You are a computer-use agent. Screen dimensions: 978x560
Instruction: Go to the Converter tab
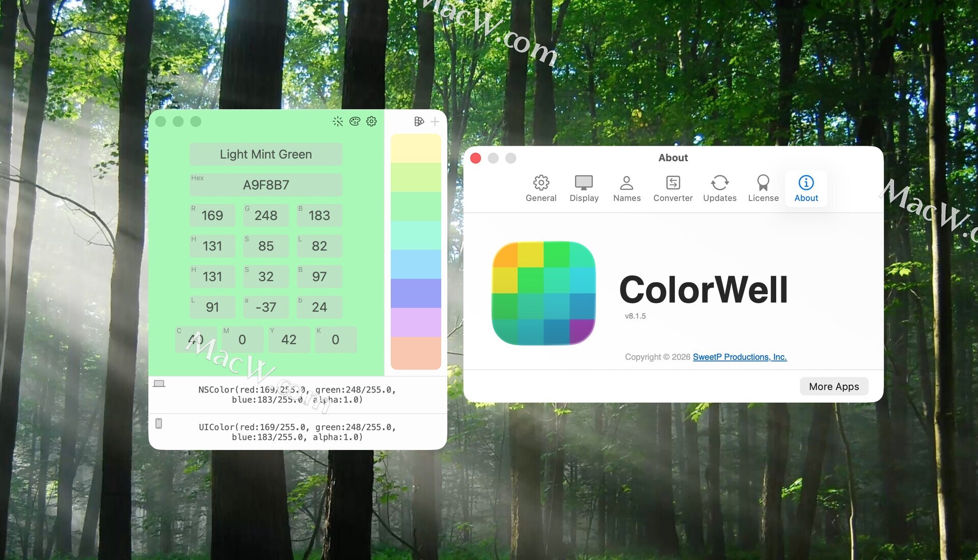[673, 188]
